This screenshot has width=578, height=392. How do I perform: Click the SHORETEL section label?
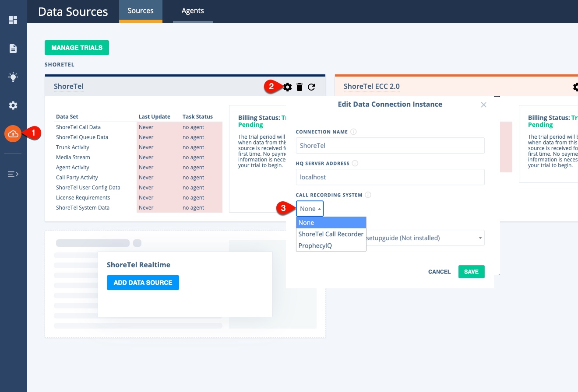pyautogui.click(x=60, y=65)
